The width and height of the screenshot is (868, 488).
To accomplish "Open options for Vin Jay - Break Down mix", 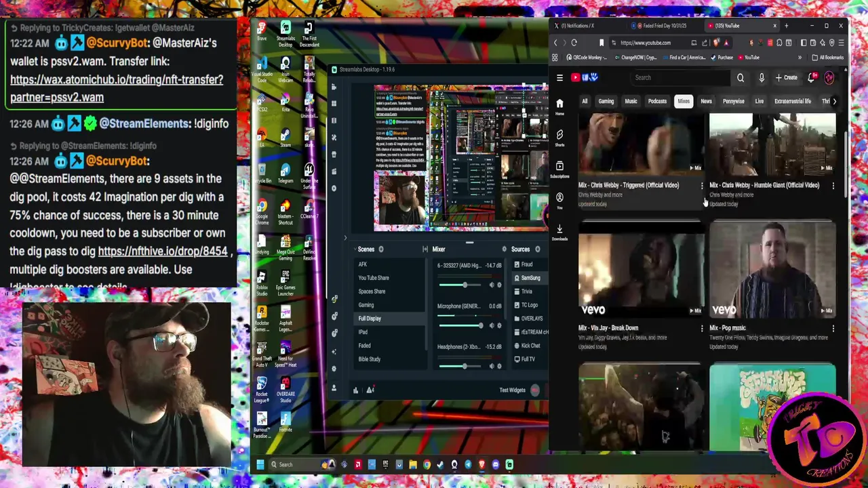I will pos(702,329).
